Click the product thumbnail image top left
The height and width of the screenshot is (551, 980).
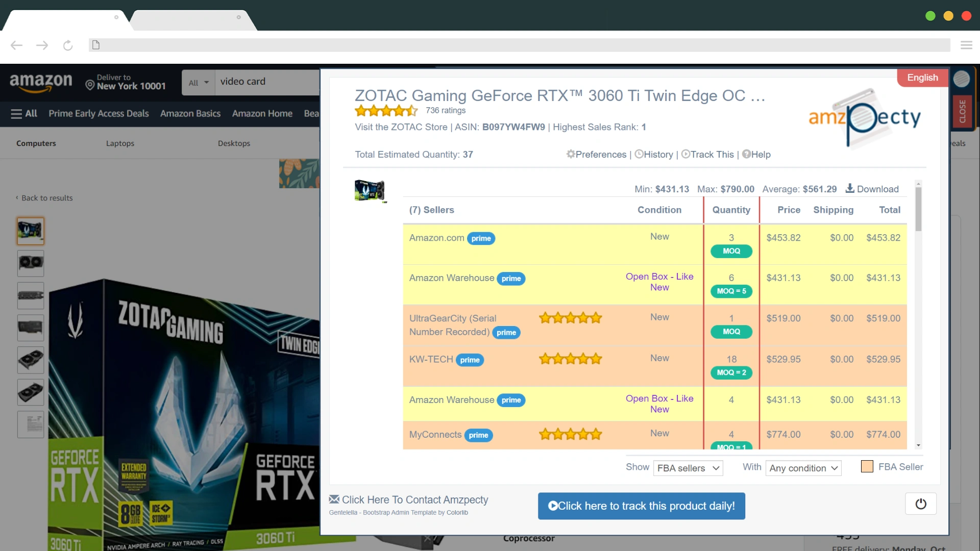370,190
